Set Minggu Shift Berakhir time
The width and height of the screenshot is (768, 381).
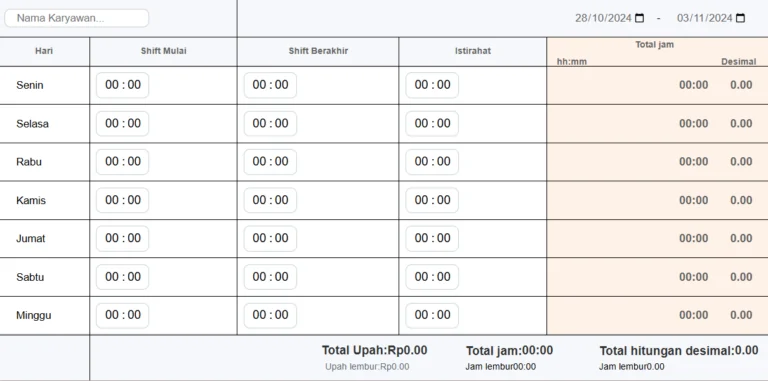[x=270, y=315]
